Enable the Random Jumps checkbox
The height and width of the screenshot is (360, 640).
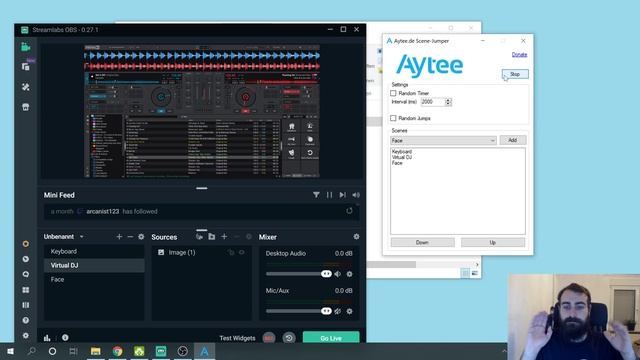(393, 118)
